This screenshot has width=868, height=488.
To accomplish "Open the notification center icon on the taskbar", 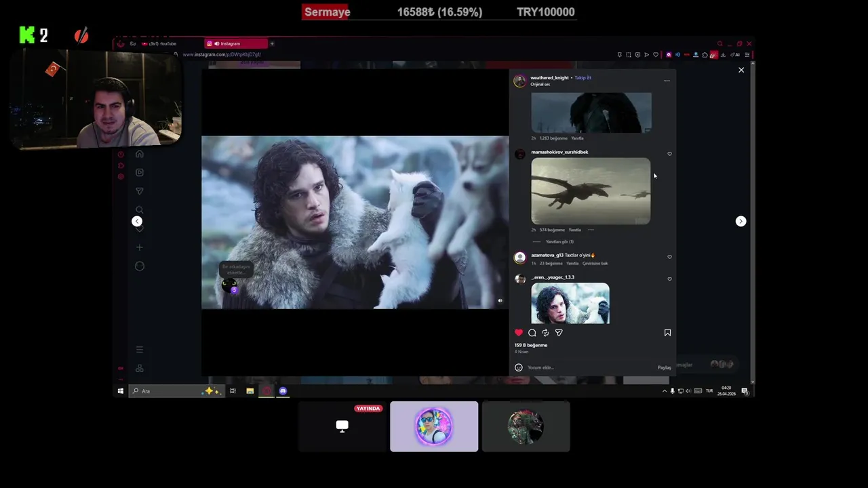I will point(745,391).
